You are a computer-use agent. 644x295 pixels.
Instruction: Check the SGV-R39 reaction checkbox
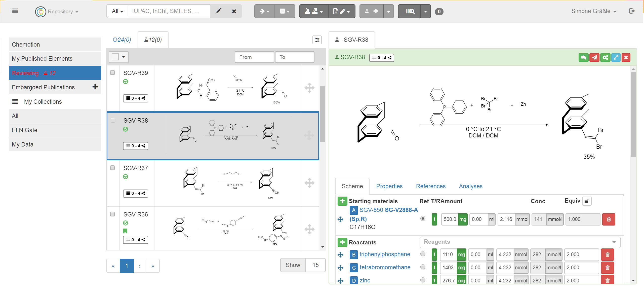[x=113, y=72]
